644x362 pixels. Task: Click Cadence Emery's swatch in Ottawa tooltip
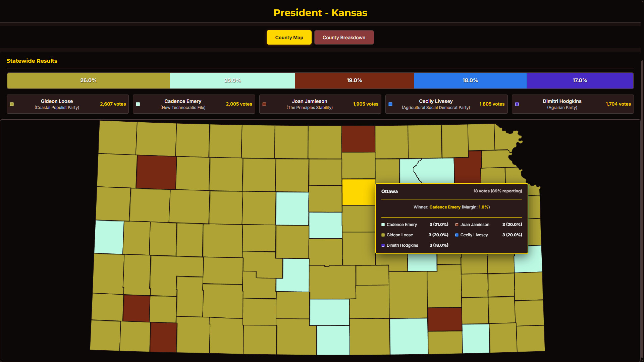tap(383, 225)
